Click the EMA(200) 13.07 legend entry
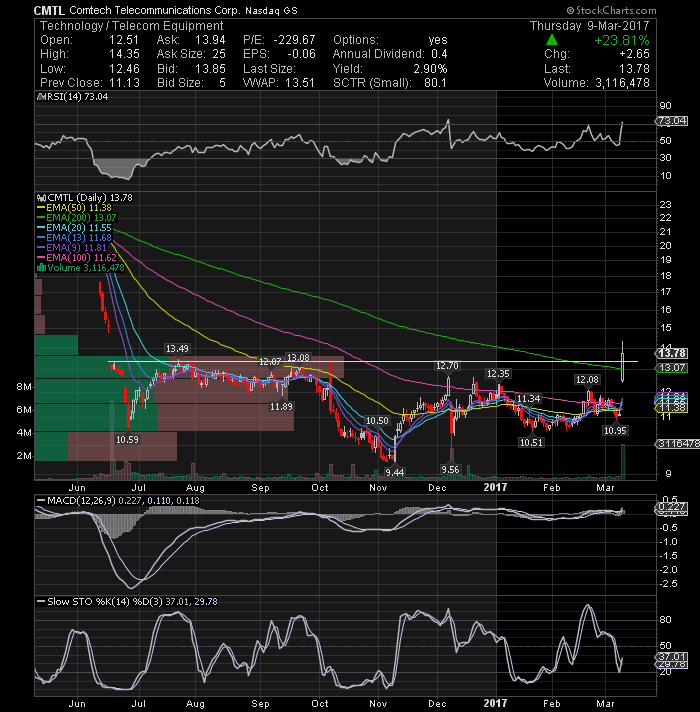The width and height of the screenshot is (700, 712). pyautogui.click(x=77, y=218)
